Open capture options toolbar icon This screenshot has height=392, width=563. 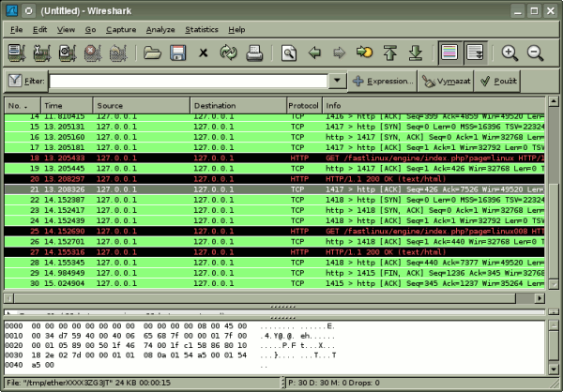(x=42, y=53)
